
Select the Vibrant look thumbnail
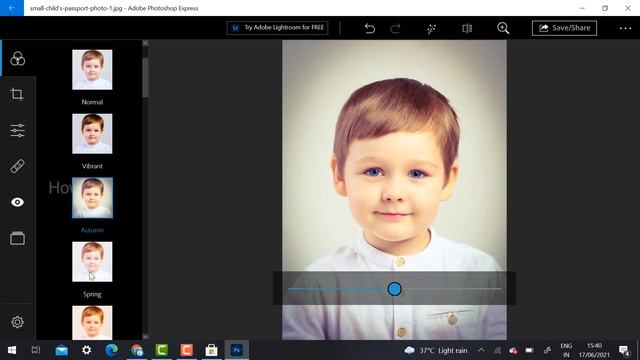click(92, 134)
